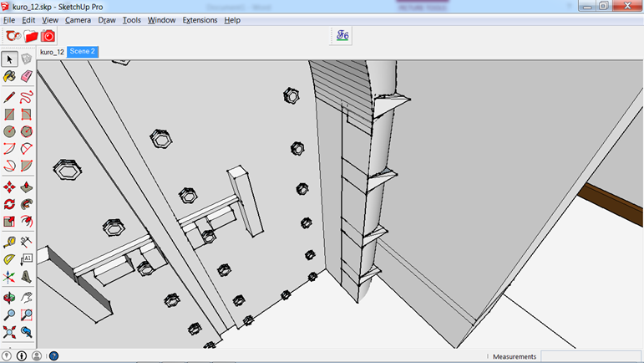Screen dimensions: 644x363
Task: Choose the Pan hand tool
Action: point(26,298)
